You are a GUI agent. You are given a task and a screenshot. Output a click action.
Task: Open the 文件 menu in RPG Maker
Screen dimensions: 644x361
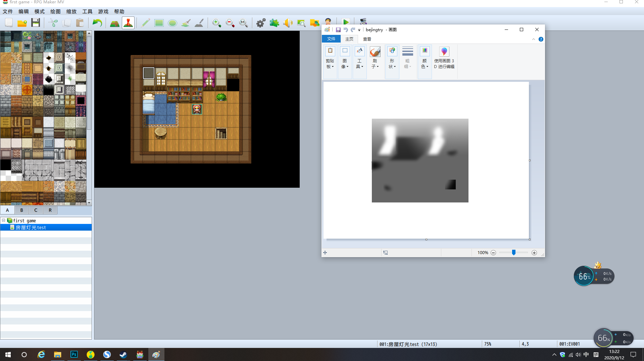tap(8, 11)
